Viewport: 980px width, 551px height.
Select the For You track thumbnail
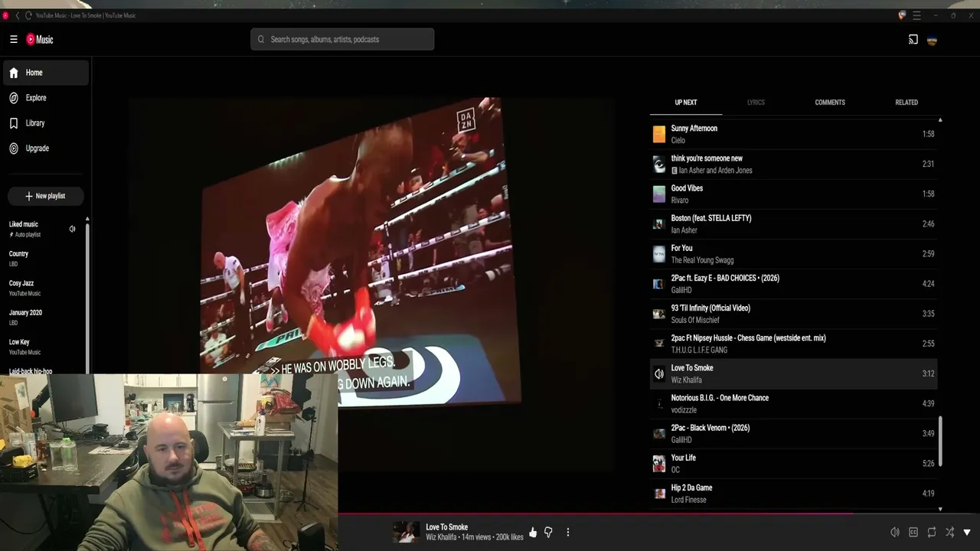658,253
